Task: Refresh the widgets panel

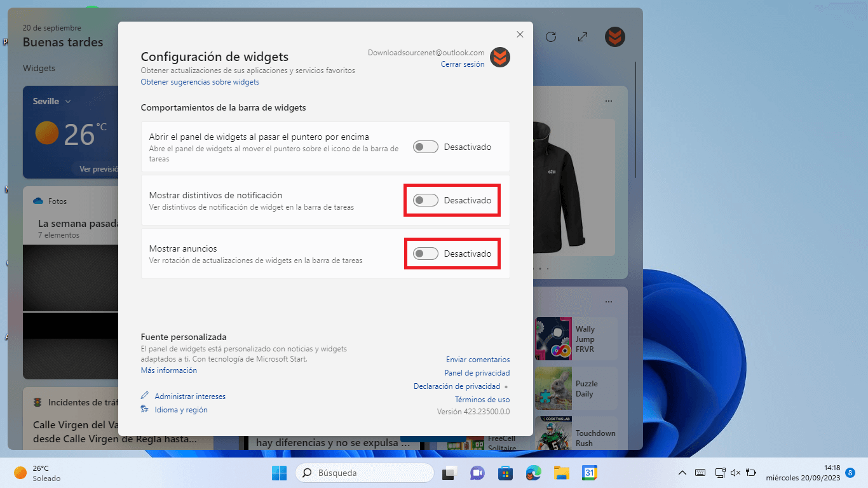Action: pyautogui.click(x=551, y=37)
